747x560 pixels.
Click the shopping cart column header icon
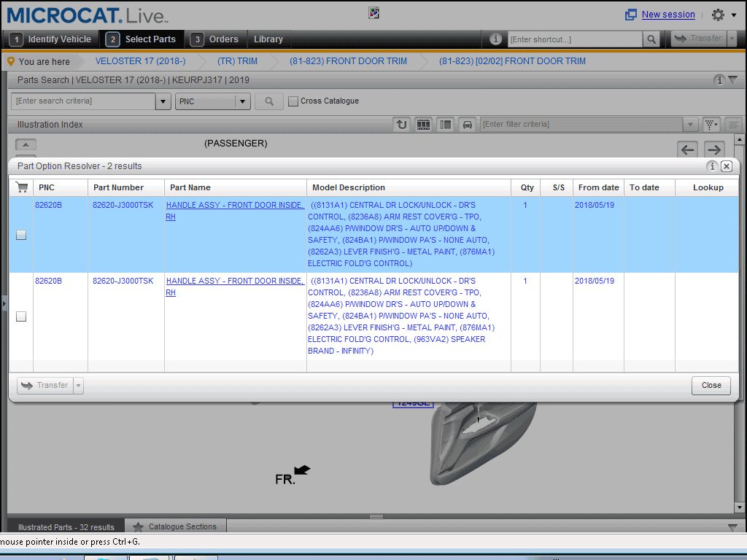[x=21, y=187]
